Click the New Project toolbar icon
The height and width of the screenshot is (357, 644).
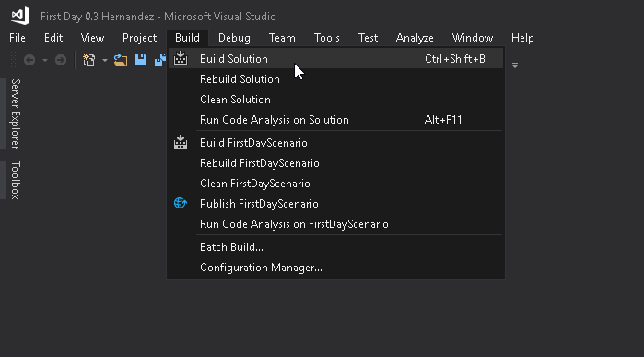[x=89, y=60]
